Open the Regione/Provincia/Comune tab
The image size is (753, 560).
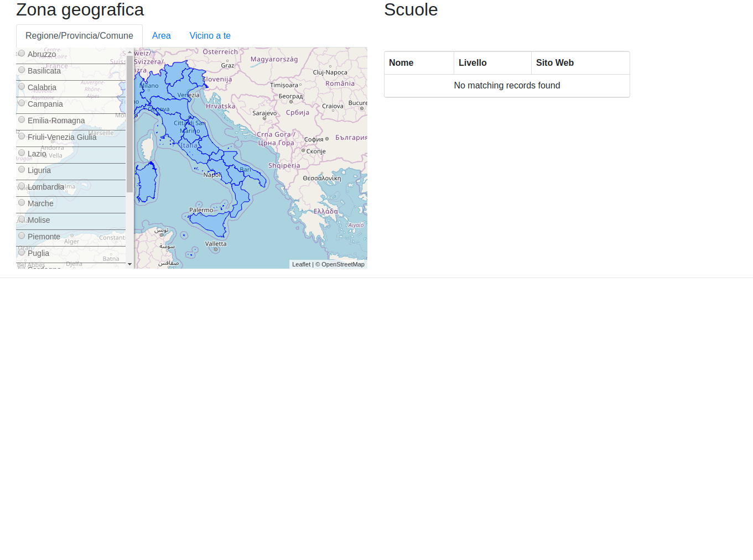[x=79, y=36]
